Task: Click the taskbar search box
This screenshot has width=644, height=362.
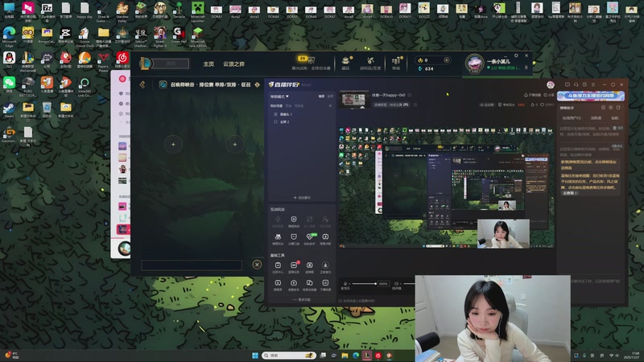Action: [289, 356]
